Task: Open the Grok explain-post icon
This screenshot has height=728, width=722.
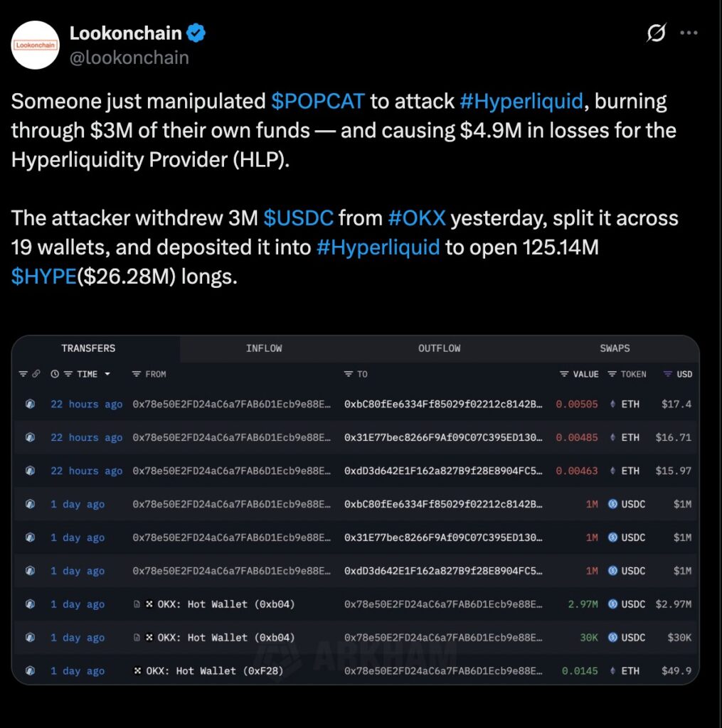Action: pos(657,33)
